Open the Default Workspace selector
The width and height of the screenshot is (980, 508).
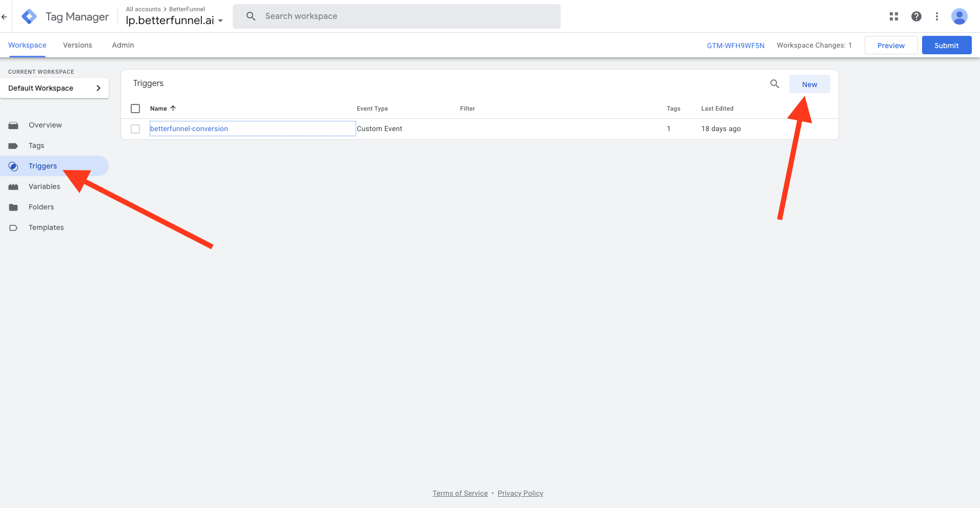[x=54, y=88]
